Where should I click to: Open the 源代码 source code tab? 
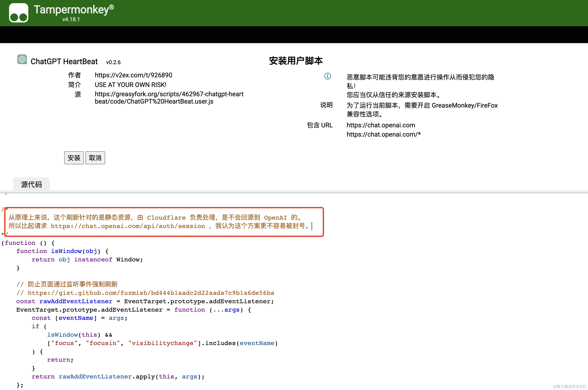(31, 184)
